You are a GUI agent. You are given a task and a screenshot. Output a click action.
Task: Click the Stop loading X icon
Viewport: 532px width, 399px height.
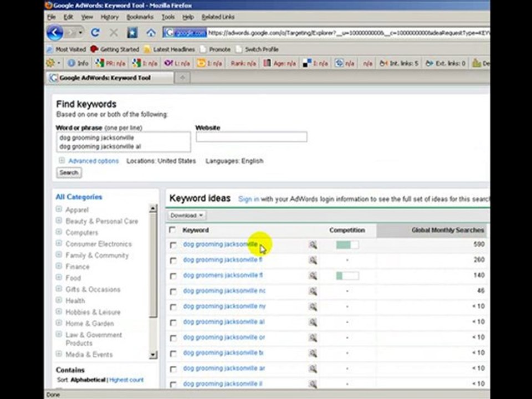(114, 33)
